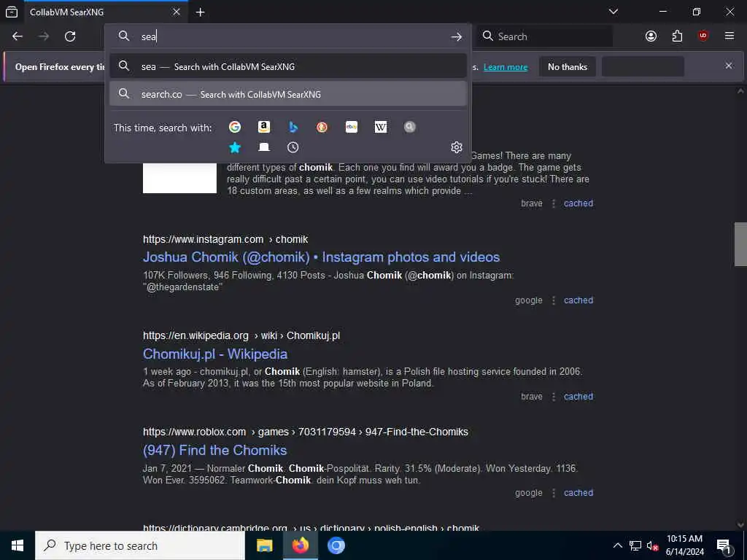Viewport: 747px width, 560px height.
Task: Search this time with Wikipedia
Action: point(381,127)
